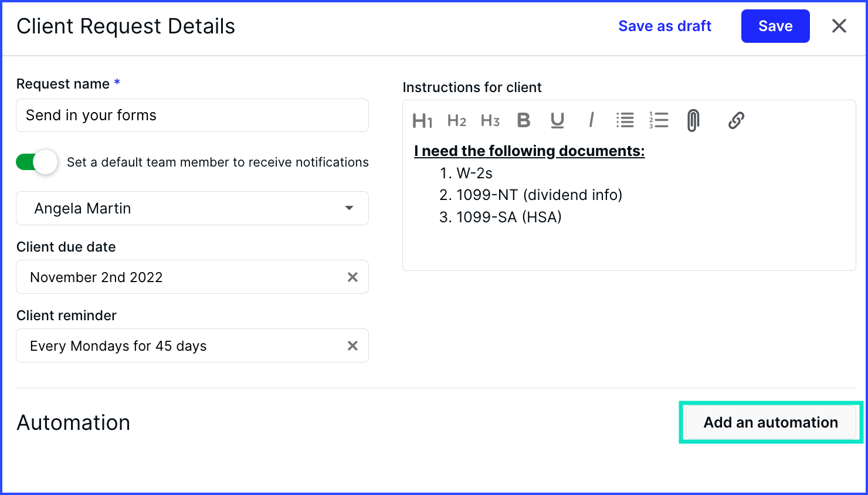The width and height of the screenshot is (868, 495).
Task: Open the Every Mondays reminder selector
Action: [x=192, y=345]
